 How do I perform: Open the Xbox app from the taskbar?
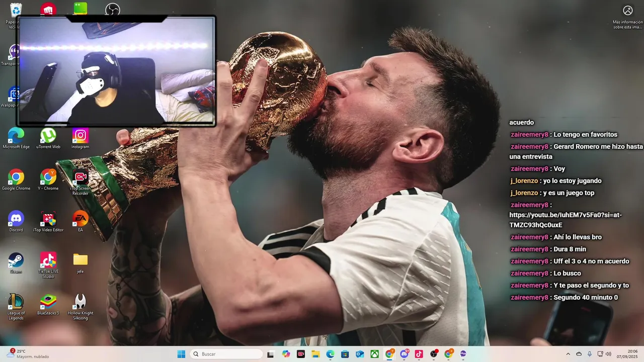coord(374,354)
